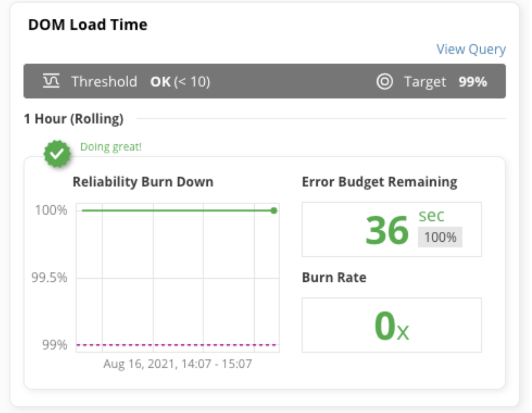Click the dashed magenta 99% target line
Screen dimensions: 532x413
(x=178, y=345)
